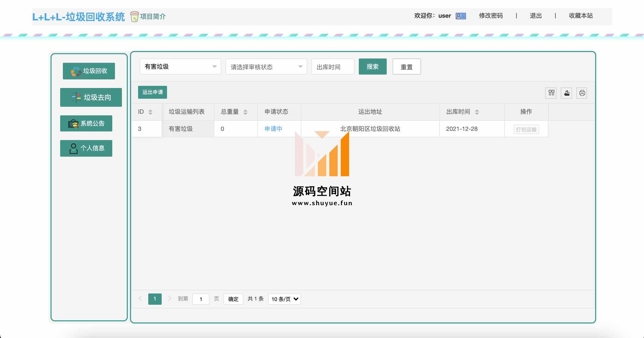Click the 北京朝阳区垃圾回收站 address cell
The image size is (644, 338).
[370, 129]
